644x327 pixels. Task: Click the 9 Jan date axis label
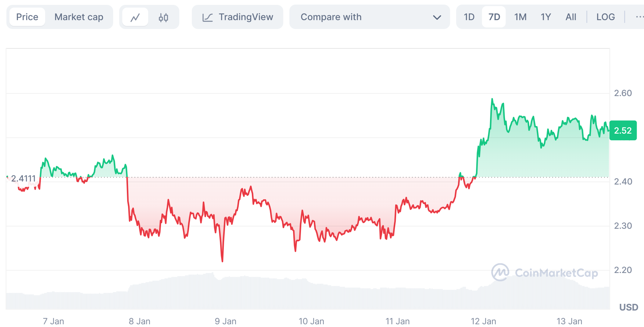(225, 321)
